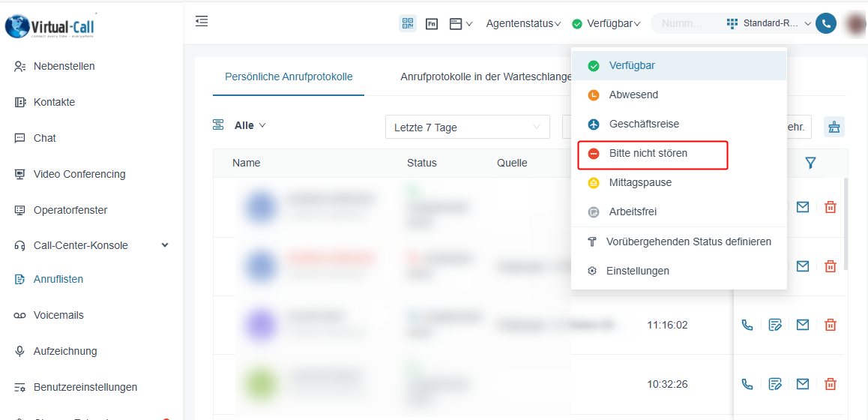The height and width of the screenshot is (420, 868).
Task: Switch to Anrufprotokolle in der Warteschlange tab
Action: click(486, 77)
